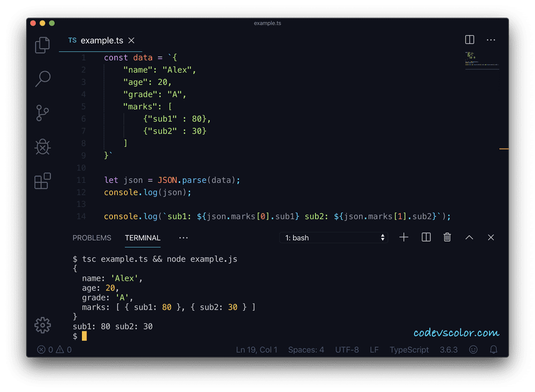The height and width of the screenshot is (392, 535).
Task: Change language mode via TypeScript button
Action: tap(409, 350)
